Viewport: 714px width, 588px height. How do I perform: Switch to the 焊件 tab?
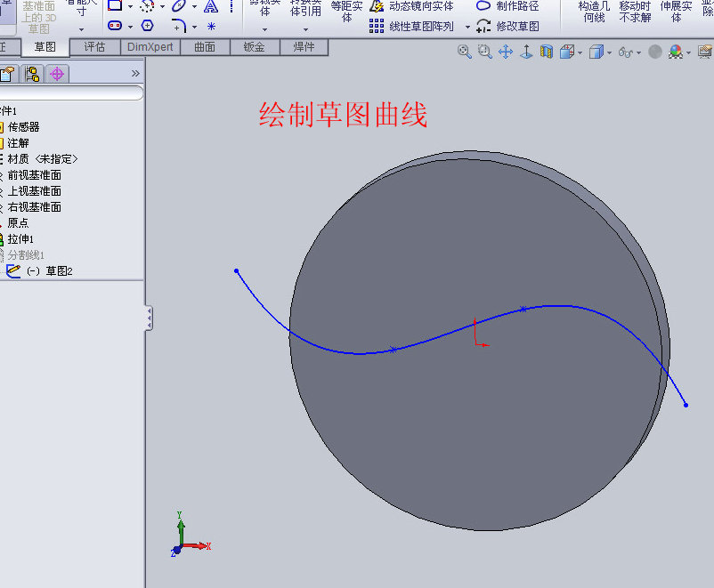[304, 47]
